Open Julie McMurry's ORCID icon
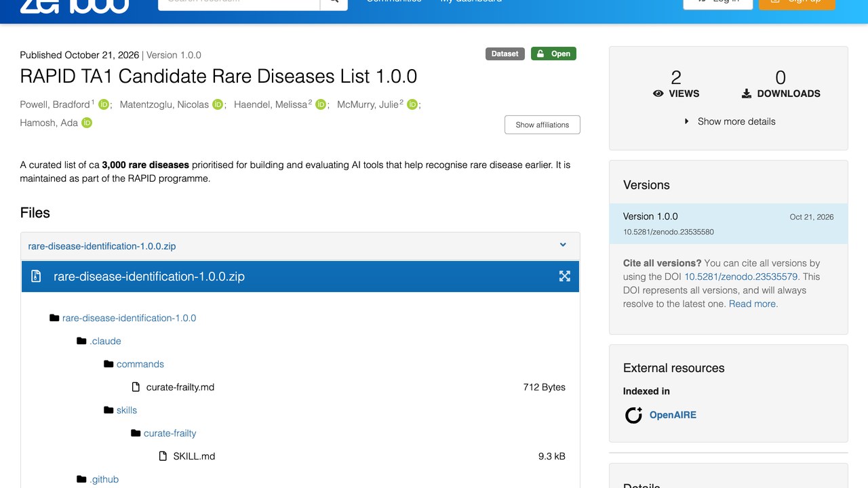This screenshot has height=488, width=868. pos(412,104)
